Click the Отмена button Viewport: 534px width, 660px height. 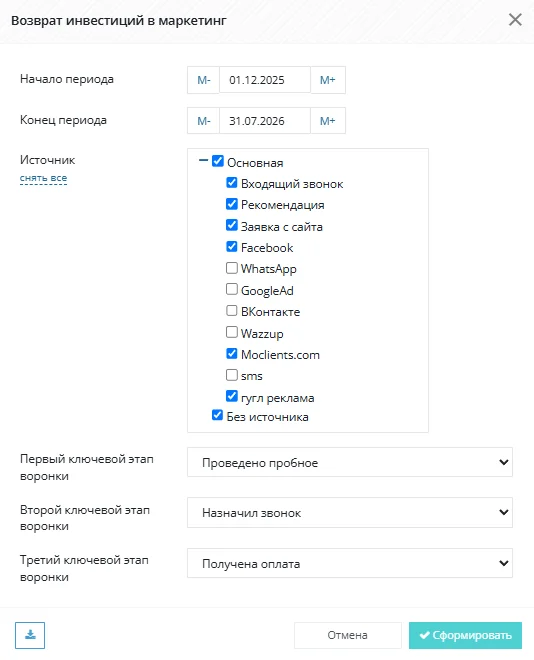(348, 635)
